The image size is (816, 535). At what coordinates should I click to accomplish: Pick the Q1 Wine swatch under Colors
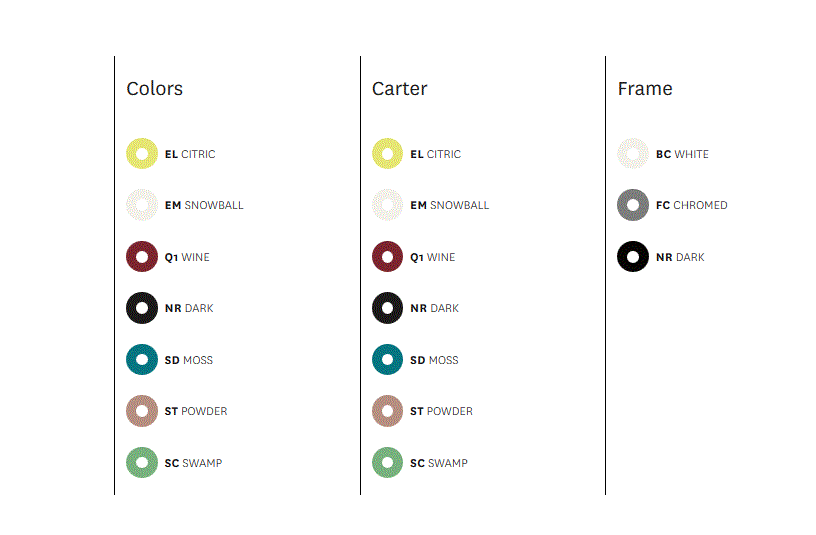(x=142, y=257)
